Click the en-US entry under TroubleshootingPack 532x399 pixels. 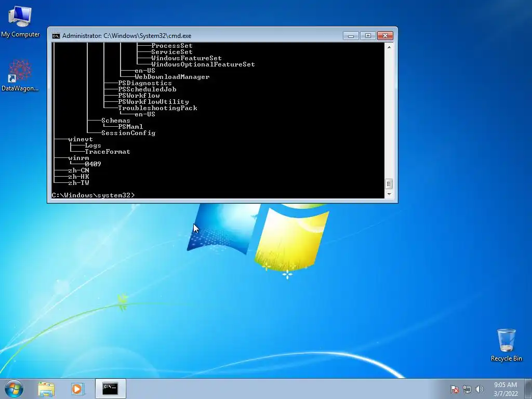[145, 114]
